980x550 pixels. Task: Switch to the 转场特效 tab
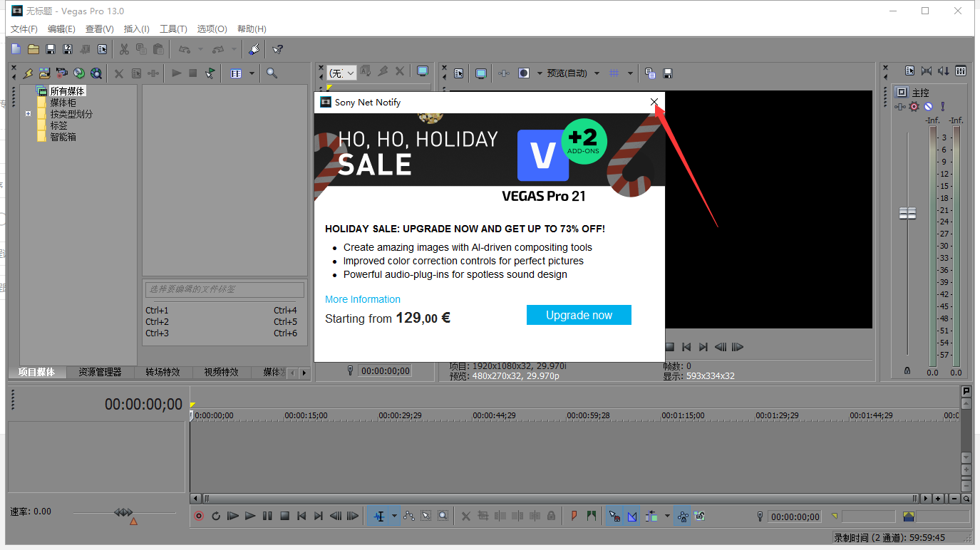(x=163, y=373)
